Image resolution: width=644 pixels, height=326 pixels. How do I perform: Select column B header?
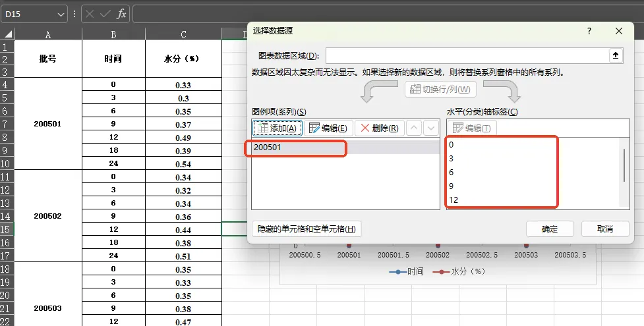pyautogui.click(x=114, y=34)
